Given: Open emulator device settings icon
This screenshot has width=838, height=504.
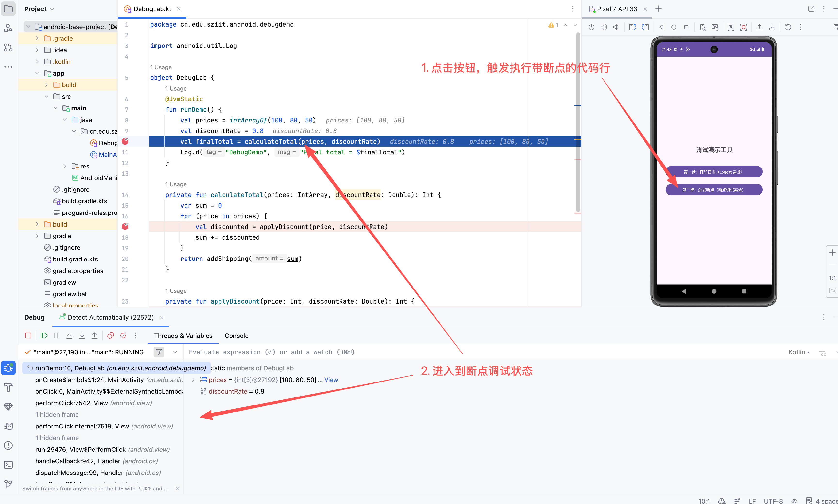Looking at the screenshot, I should tap(703, 27).
